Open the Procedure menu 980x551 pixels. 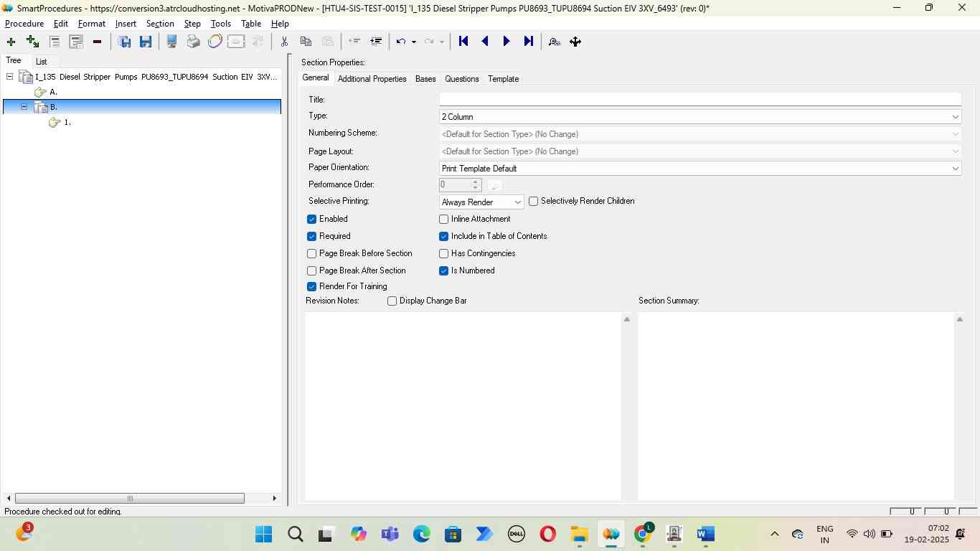point(24,24)
